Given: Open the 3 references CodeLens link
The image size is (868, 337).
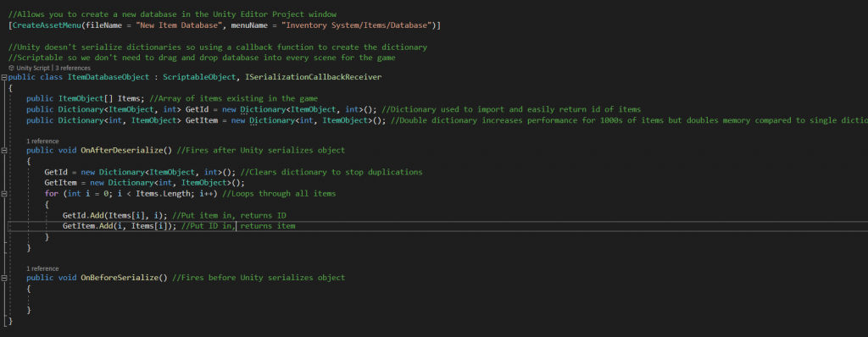Looking at the screenshot, I should (73, 68).
